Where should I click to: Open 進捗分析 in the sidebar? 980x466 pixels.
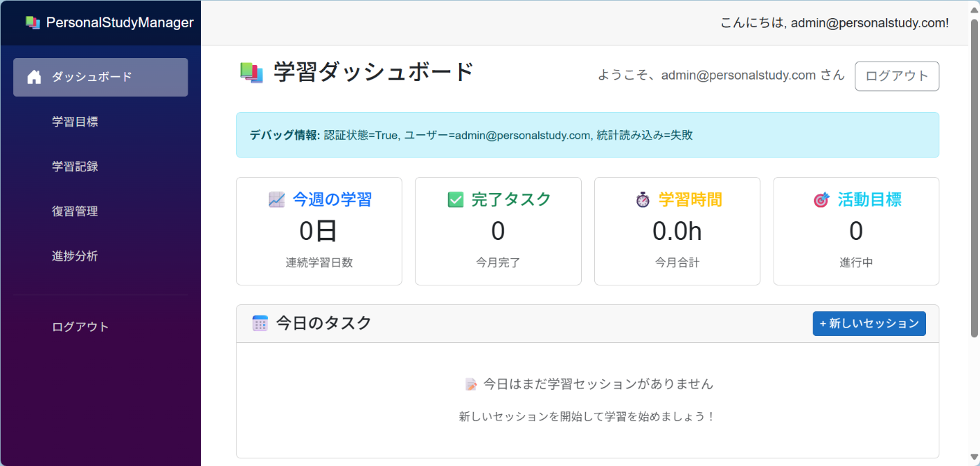75,256
